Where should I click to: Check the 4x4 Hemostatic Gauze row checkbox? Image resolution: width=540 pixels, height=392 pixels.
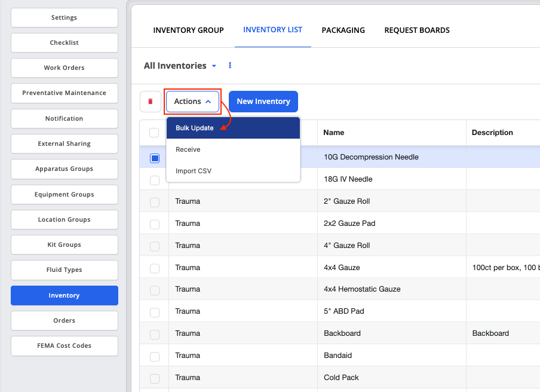[155, 290]
